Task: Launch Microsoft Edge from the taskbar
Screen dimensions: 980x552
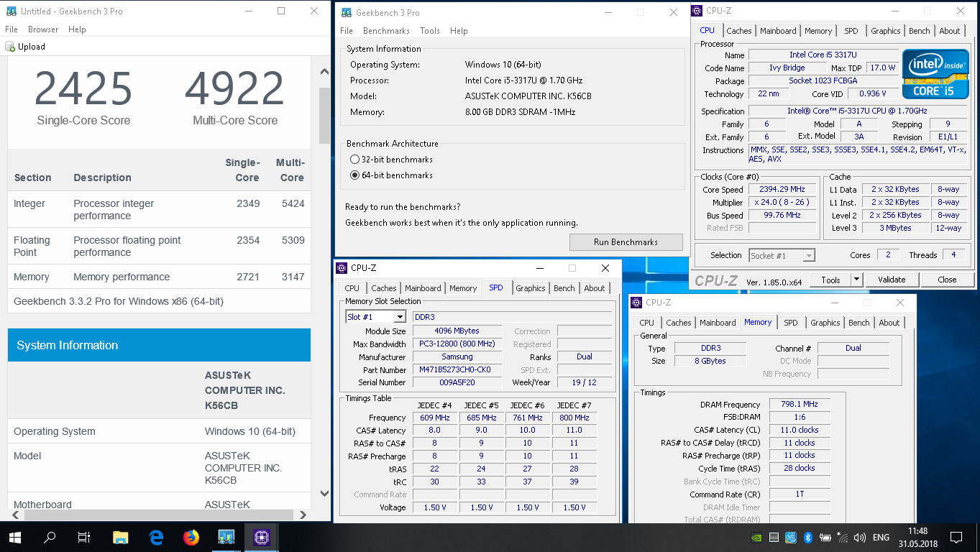Action: [x=155, y=537]
